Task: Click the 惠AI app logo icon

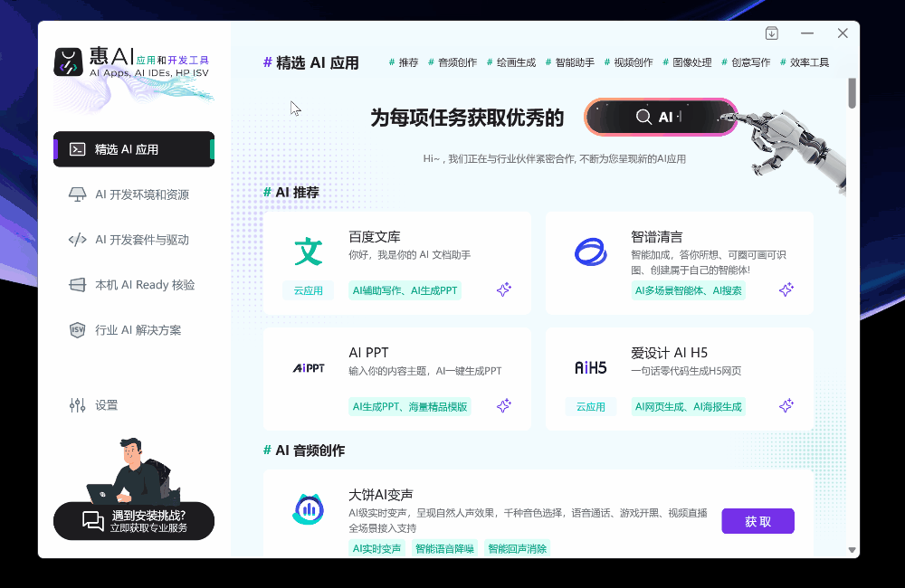Action: 68,62
